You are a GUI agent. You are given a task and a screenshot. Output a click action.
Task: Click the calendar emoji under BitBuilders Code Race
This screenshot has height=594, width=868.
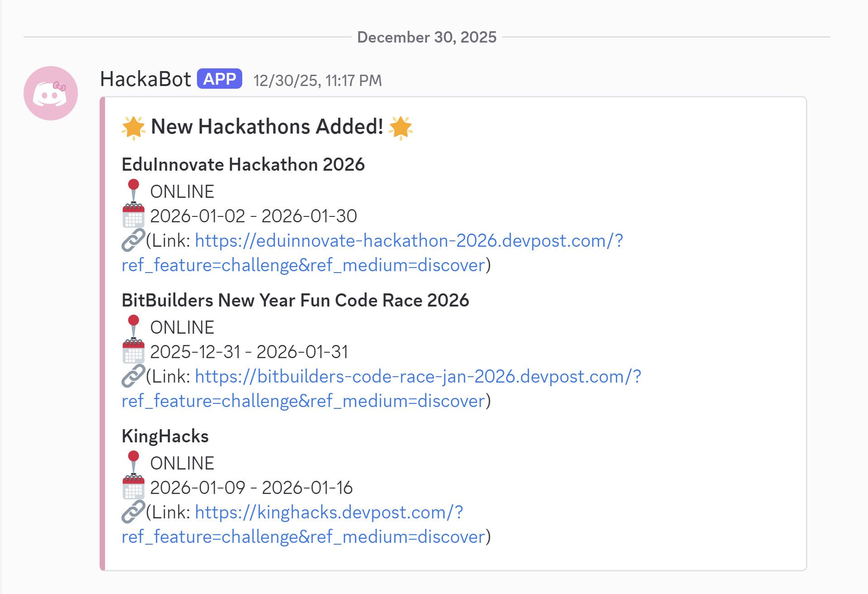(x=133, y=351)
